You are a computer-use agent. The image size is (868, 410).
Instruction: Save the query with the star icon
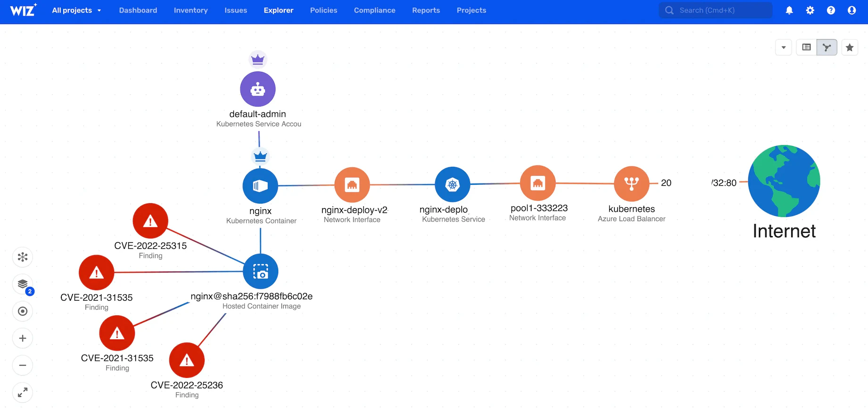tap(850, 47)
